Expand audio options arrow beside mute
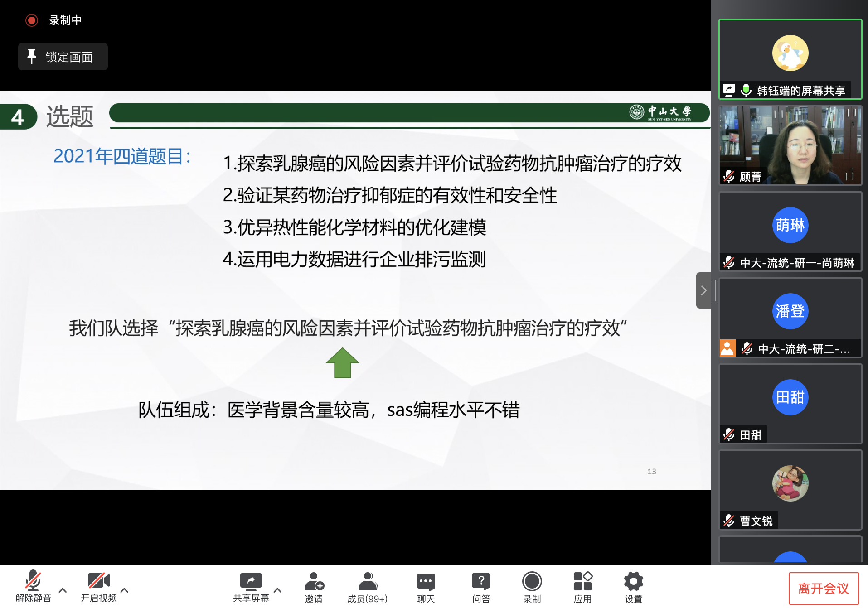Screen dimensions: 868x608 tap(63, 590)
